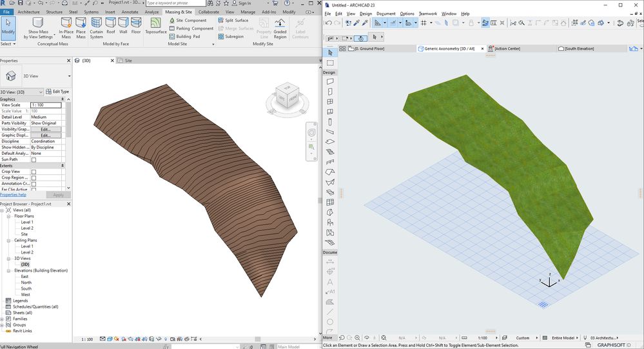Select the ARCHICAD Marquee tool

point(330,63)
